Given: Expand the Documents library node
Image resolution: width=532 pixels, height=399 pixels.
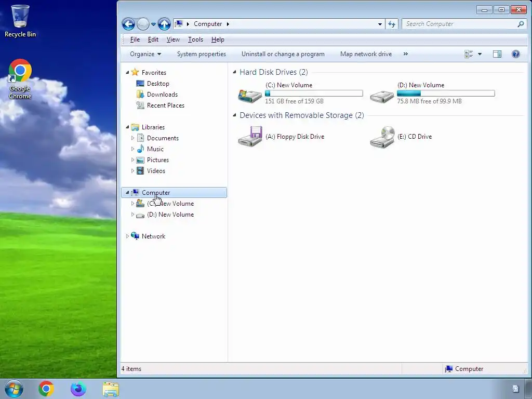Looking at the screenshot, I should pyautogui.click(x=132, y=138).
